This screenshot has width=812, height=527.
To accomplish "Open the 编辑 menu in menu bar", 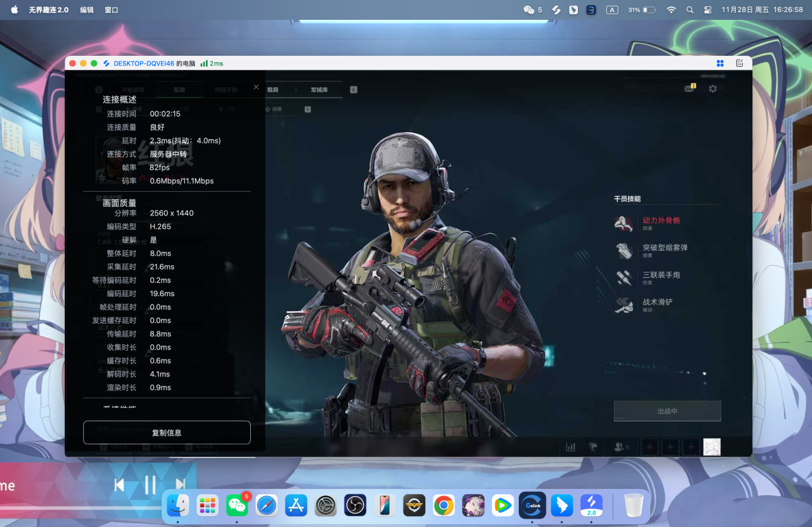I will coord(87,10).
